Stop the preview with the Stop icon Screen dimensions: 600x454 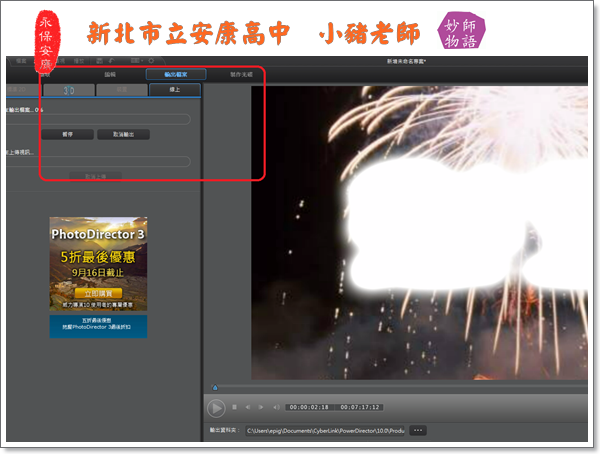point(235,407)
